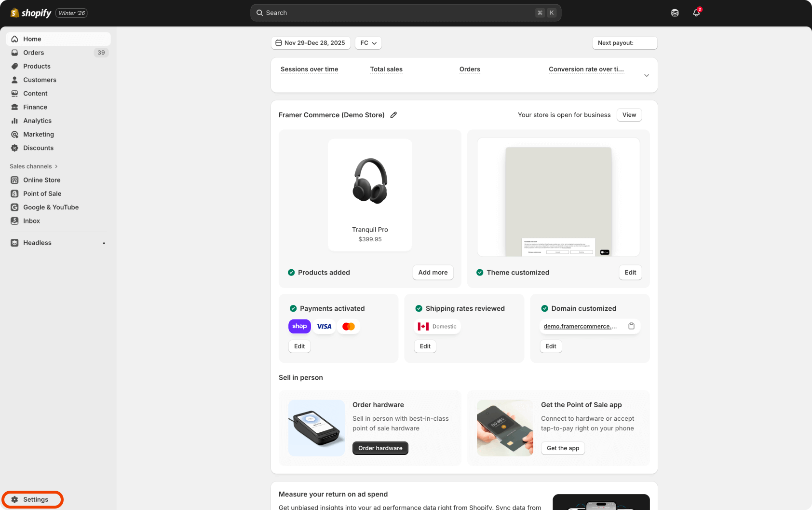The height and width of the screenshot is (510, 812).
Task: Click the Orders inbox icon
Action: pos(15,53)
